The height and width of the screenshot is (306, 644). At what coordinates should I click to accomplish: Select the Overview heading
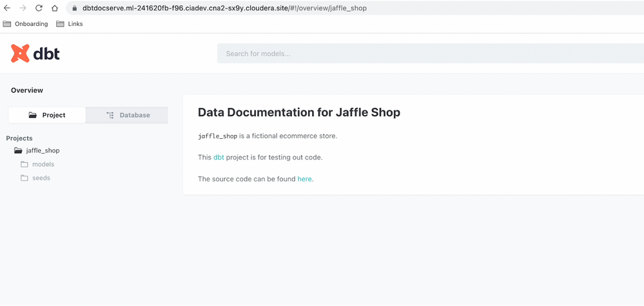27,90
